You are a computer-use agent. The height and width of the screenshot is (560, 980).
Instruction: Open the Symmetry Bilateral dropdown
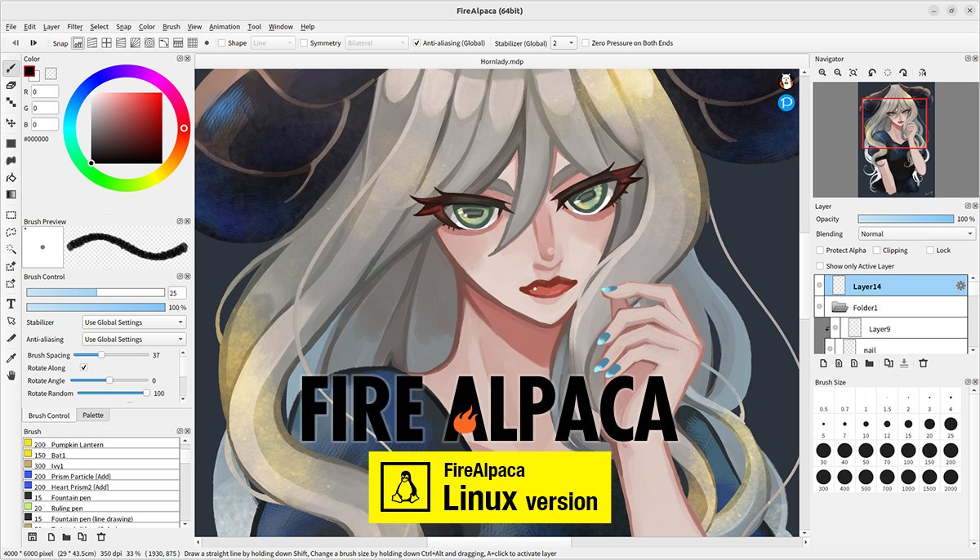[376, 42]
